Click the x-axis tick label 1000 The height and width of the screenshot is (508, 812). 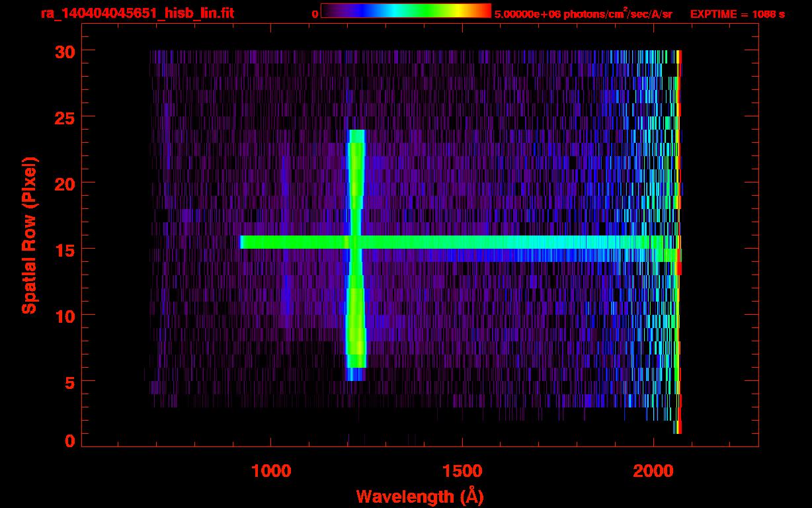(x=271, y=471)
